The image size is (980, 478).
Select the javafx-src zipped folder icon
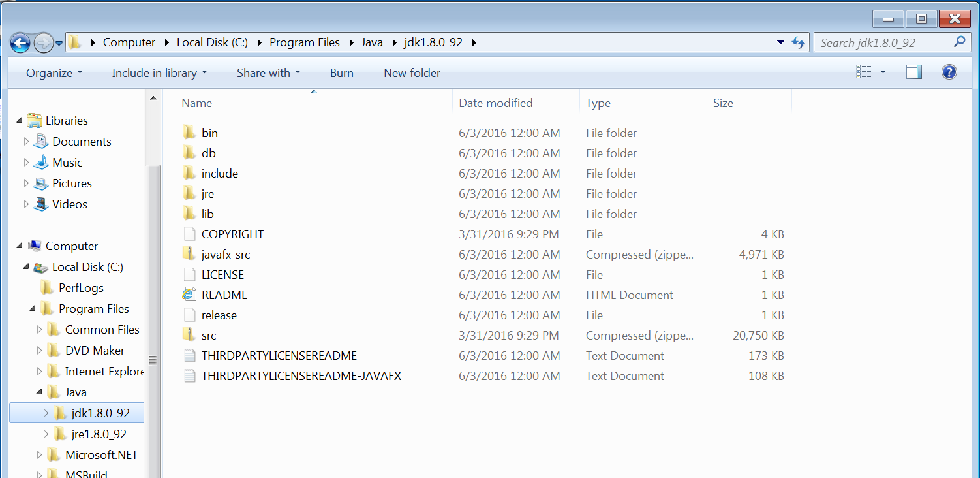point(189,255)
